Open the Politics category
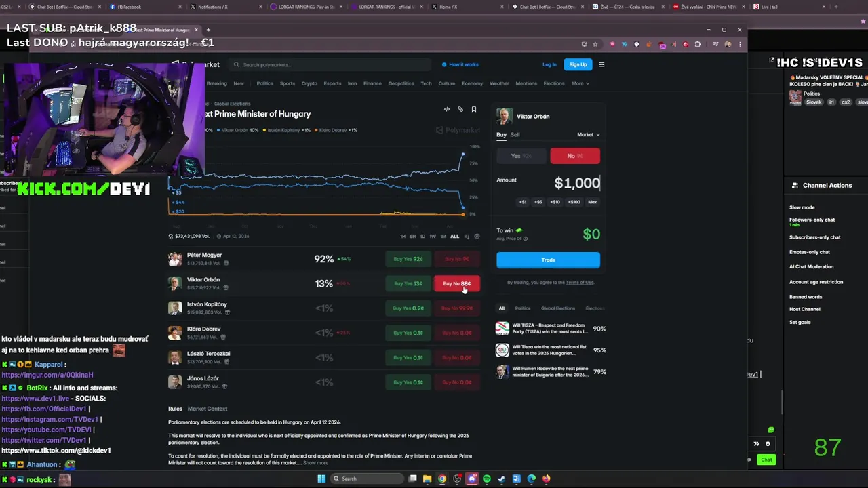The height and width of the screenshot is (488, 868). pos(264,83)
